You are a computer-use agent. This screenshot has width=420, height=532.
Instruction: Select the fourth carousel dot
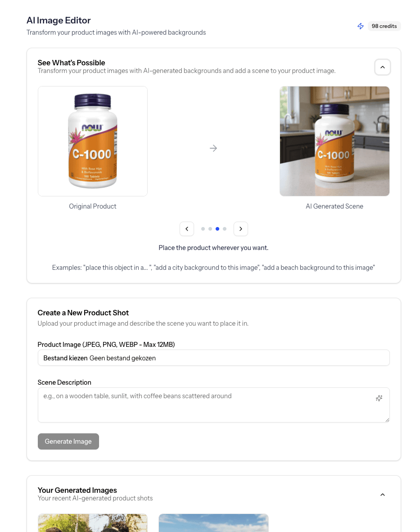point(225,229)
